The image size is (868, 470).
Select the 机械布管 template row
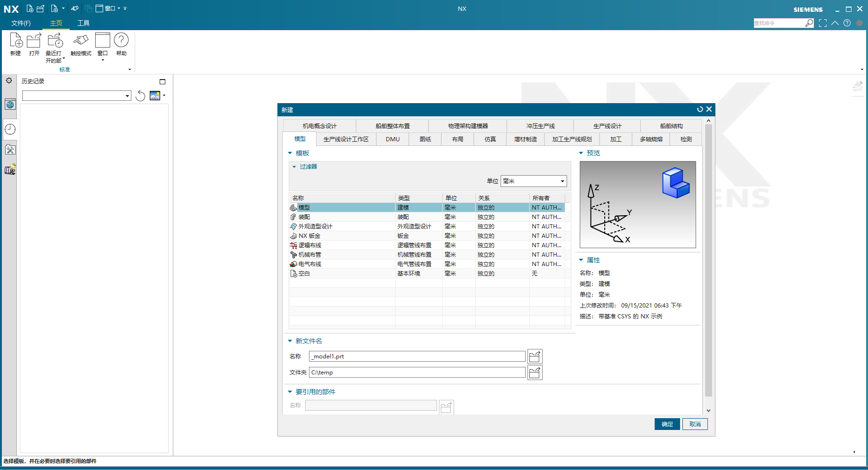coord(427,255)
